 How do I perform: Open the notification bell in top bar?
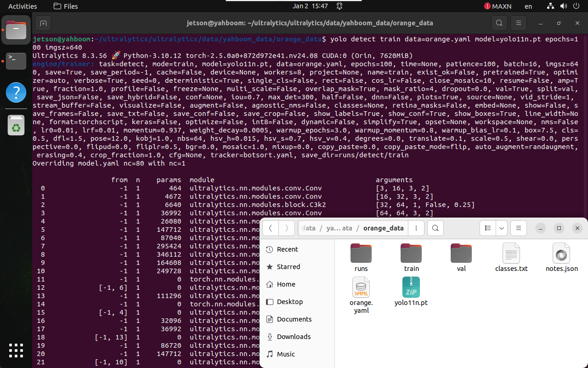coord(339,6)
